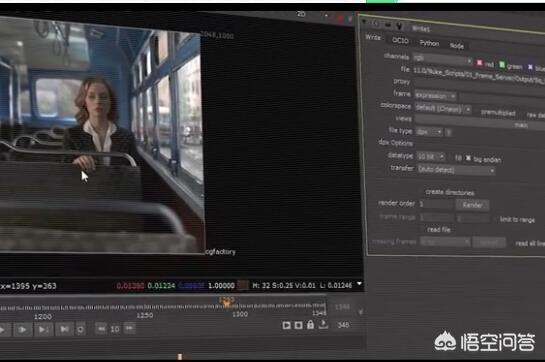Click the lock icon below the timeline
This screenshot has height=362, width=545.
pyautogui.click(x=310, y=325)
